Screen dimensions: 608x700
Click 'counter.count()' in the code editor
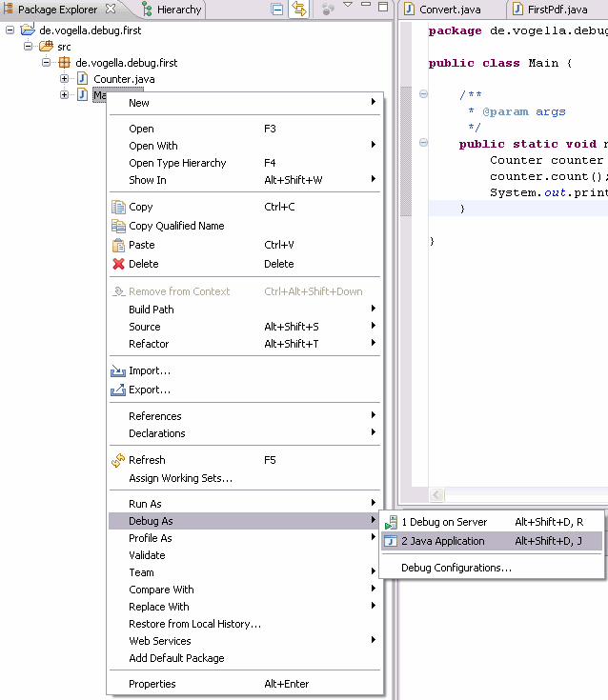(546, 176)
